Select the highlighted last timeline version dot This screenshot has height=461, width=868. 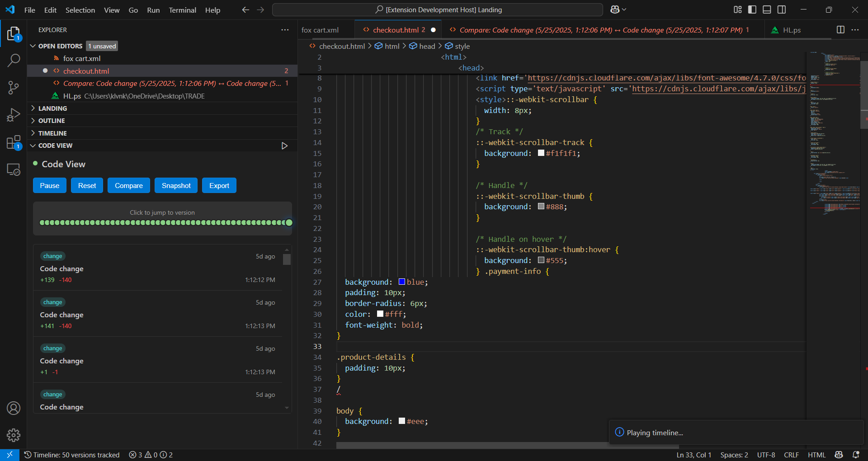click(289, 222)
